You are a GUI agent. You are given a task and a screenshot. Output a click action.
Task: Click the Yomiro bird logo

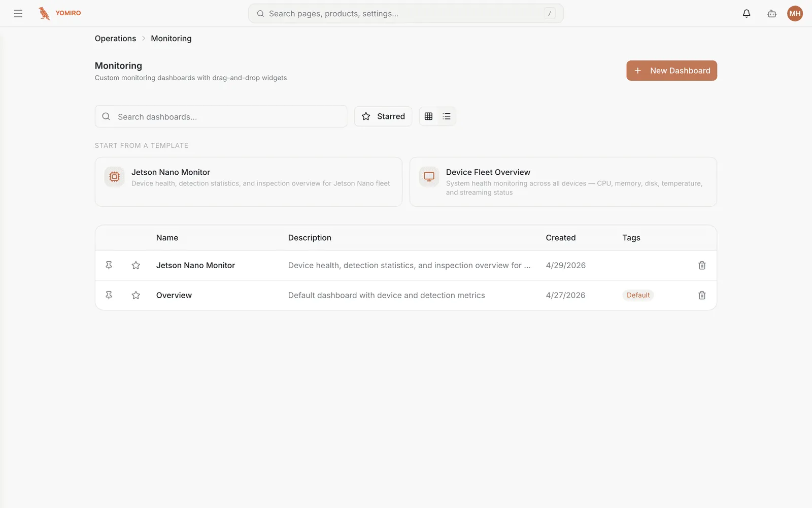point(44,13)
